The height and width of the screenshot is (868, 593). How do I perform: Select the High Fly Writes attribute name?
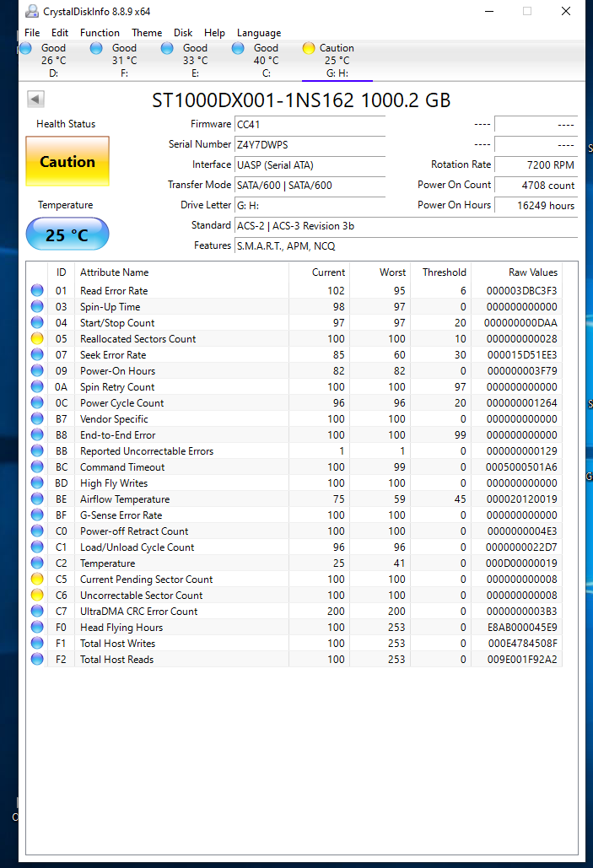(114, 483)
